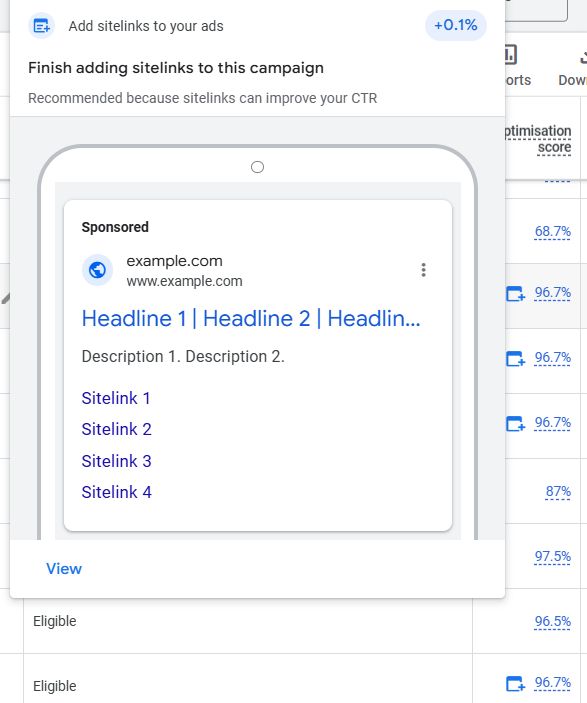Click the recommendation icon on the third 96.7% row

point(516,424)
